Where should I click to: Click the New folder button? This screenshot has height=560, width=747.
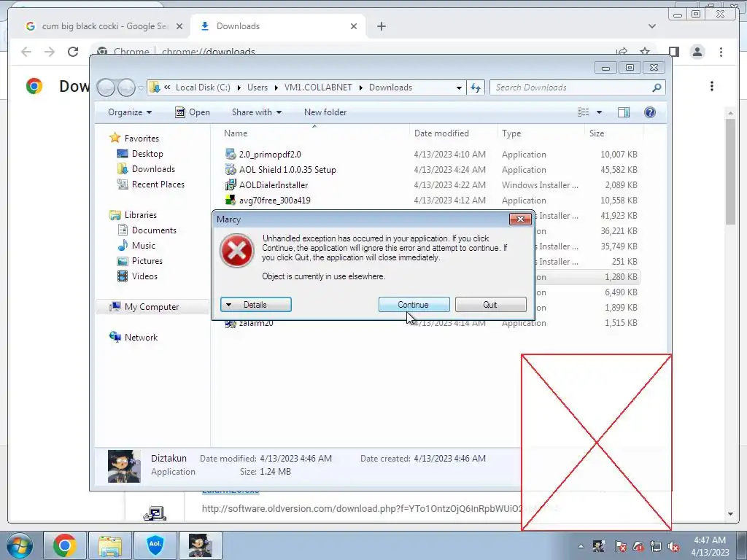click(325, 112)
